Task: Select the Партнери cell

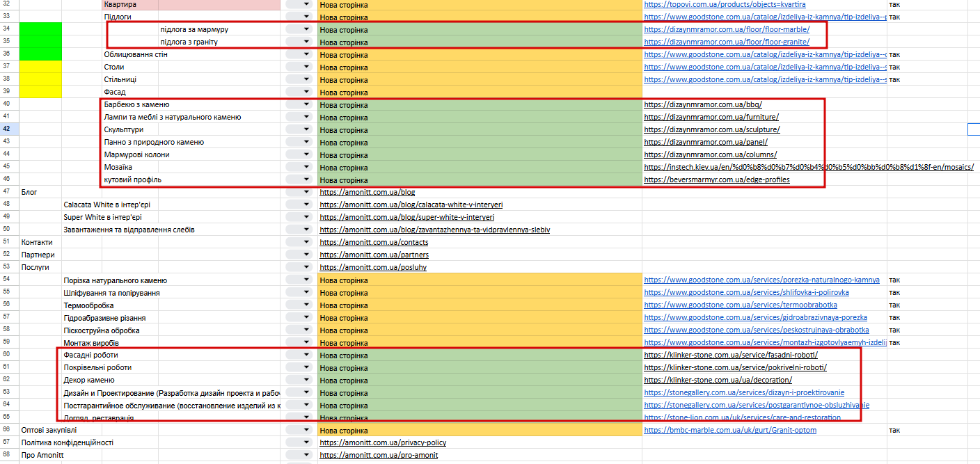Action: [x=38, y=255]
